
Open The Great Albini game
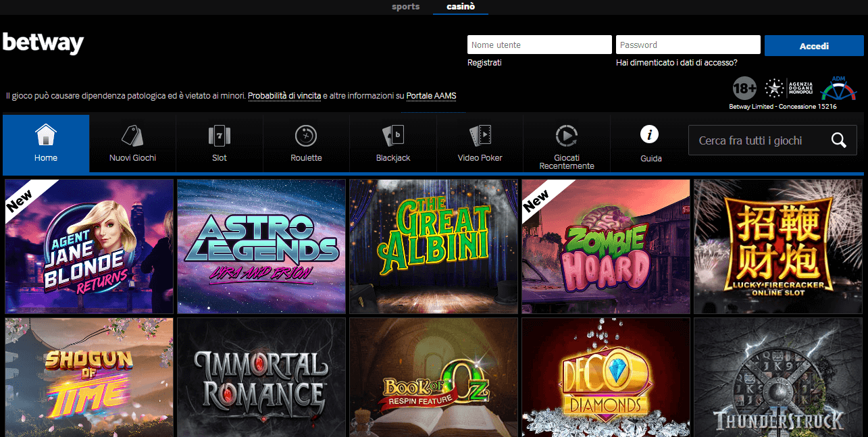[x=434, y=247]
